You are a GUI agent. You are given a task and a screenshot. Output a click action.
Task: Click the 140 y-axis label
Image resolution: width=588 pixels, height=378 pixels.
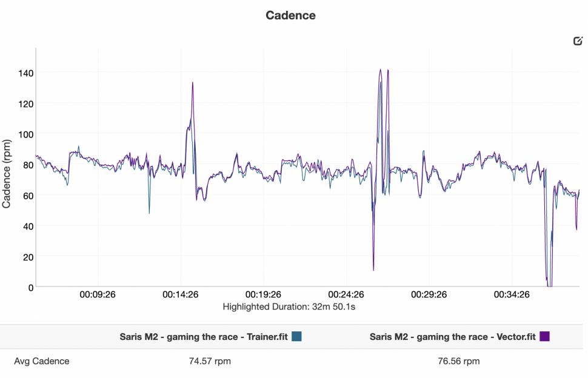(26, 73)
